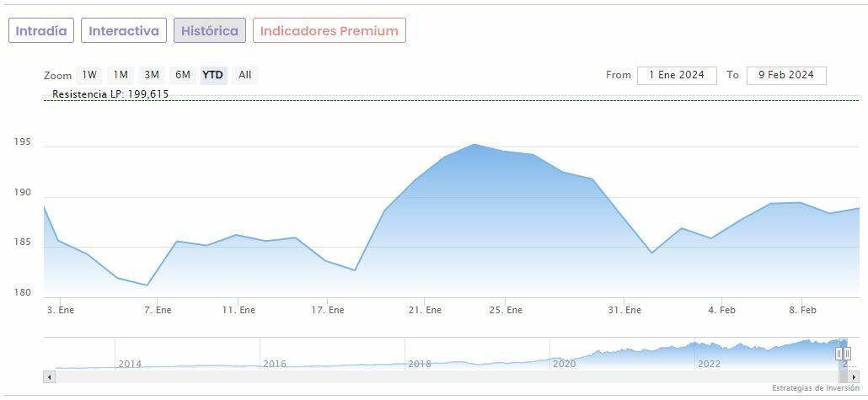868x400 pixels.
Task: Set zoom range to 1W
Action: pos(89,75)
